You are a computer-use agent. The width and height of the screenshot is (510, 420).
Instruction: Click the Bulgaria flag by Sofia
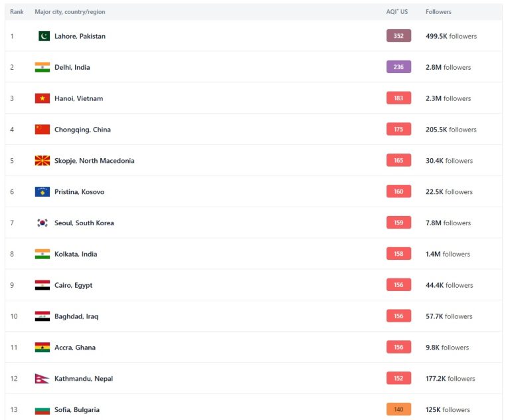[42, 410]
